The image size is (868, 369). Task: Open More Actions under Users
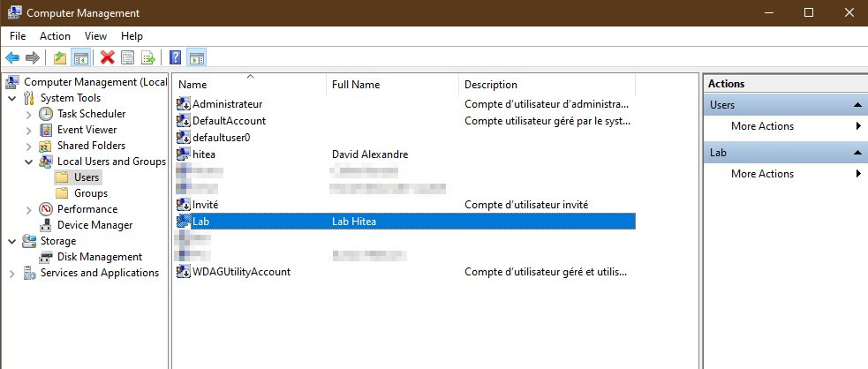pyautogui.click(x=786, y=126)
